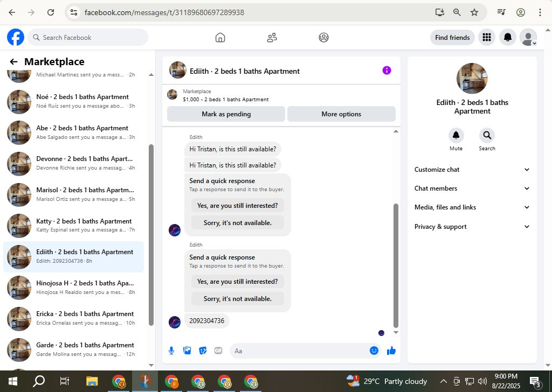Send second 'Sorry, it's not available.' reply
This screenshot has width=552, height=392.
(x=237, y=299)
